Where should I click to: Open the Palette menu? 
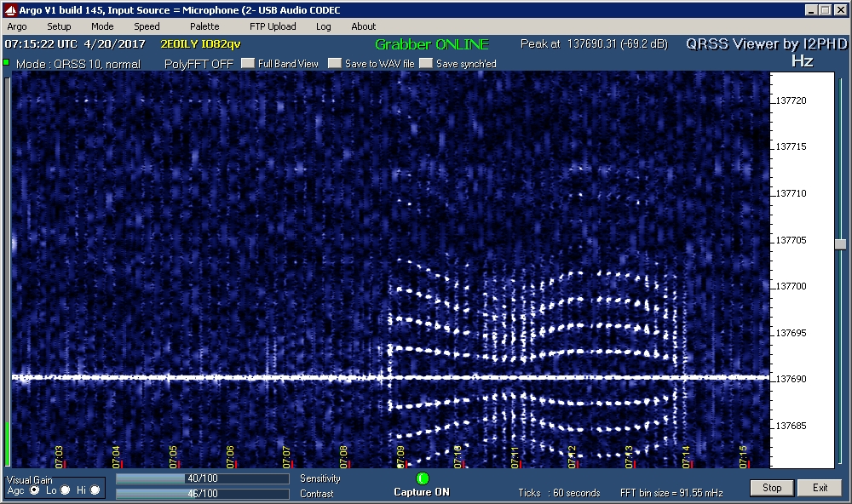pos(204,26)
